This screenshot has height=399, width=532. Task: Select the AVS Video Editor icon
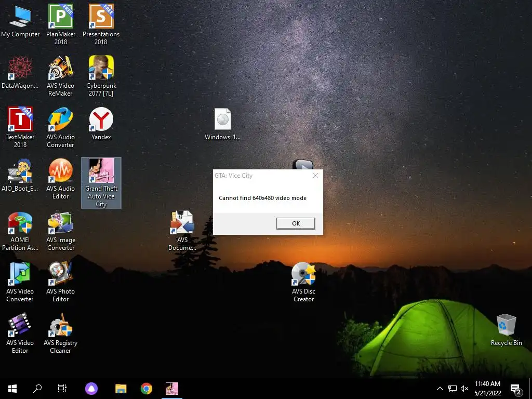(x=20, y=334)
